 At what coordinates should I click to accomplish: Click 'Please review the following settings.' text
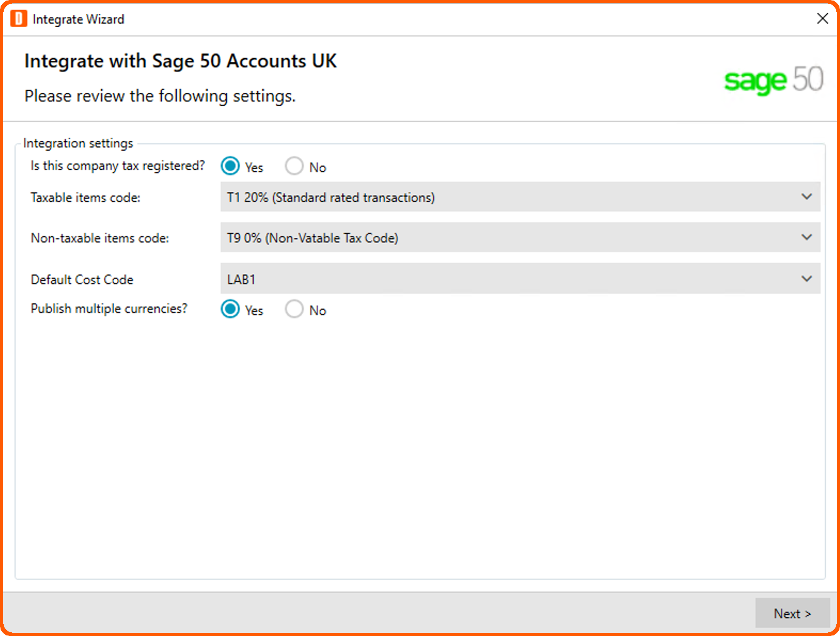[x=160, y=96]
